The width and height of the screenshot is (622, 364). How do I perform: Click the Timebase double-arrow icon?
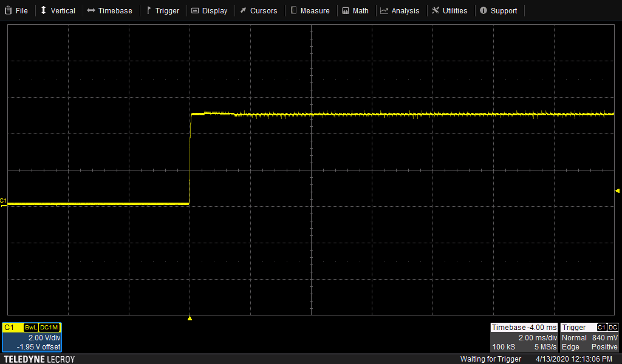pyautogui.click(x=91, y=10)
